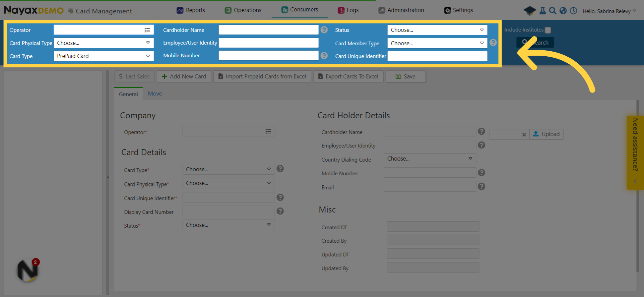Expand the Card Physical Type dropdown in Card Details
Viewport: 644px width, 297px height.
coord(229,183)
